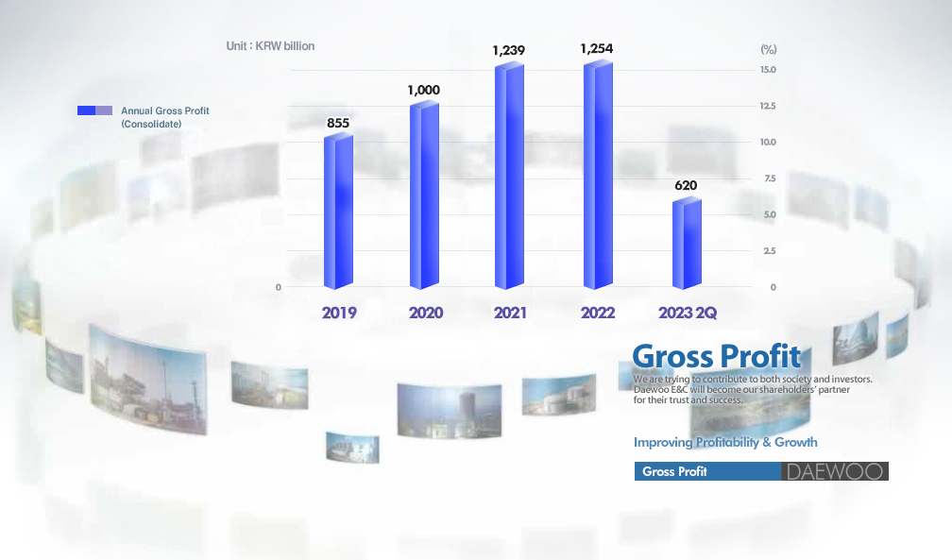
Task: Click the tower building photo in center ring
Action: click(x=450, y=411)
